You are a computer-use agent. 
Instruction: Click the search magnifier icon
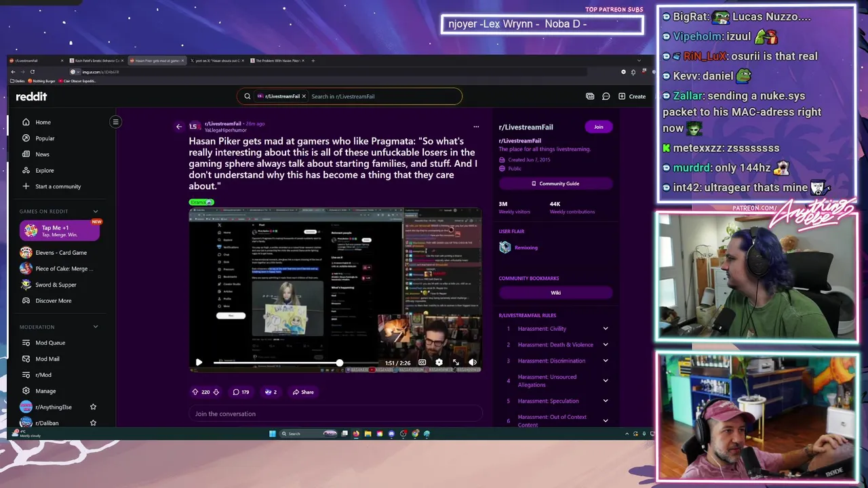click(248, 96)
